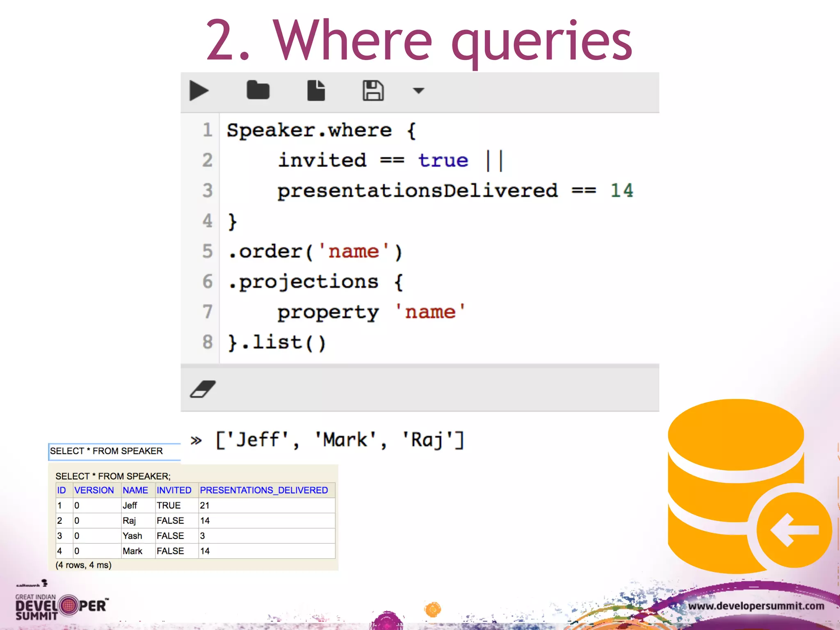Viewport: 840px width, 630px height.
Task: Run the script with the play icon
Action: click(199, 91)
